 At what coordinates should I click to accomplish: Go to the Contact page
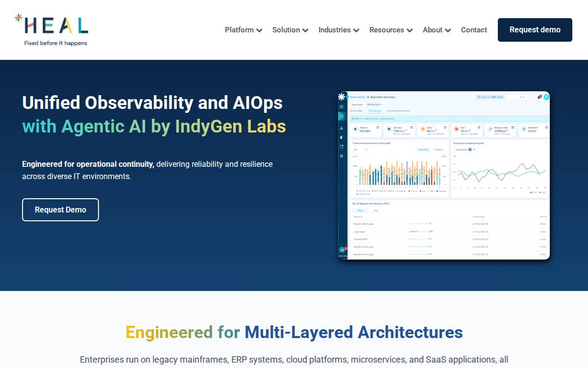pyautogui.click(x=474, y=30)
